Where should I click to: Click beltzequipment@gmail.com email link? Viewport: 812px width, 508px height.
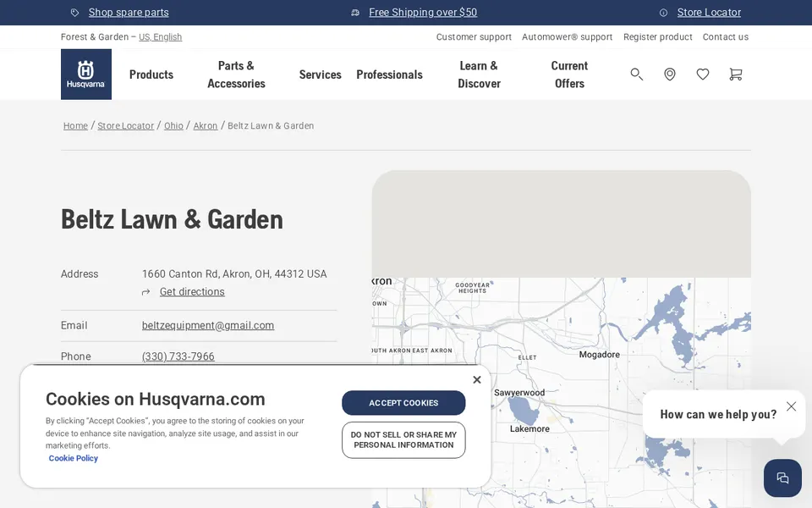pos(208,325)
